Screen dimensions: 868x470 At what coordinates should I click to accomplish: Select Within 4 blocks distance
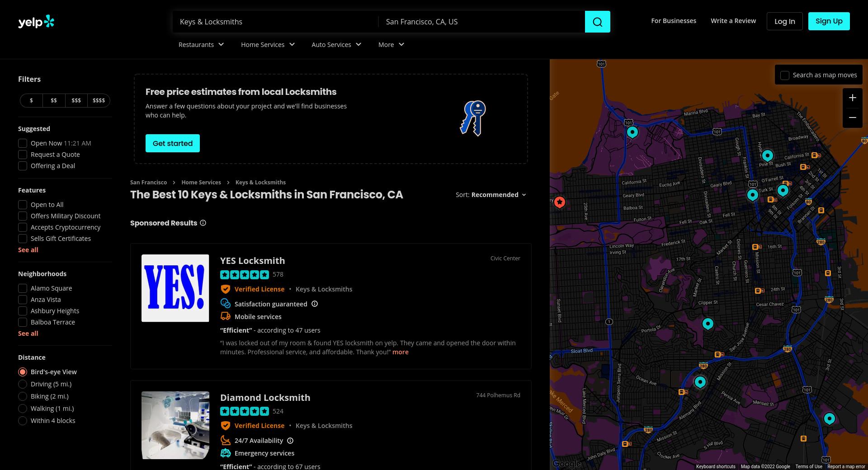coord(23,421)
